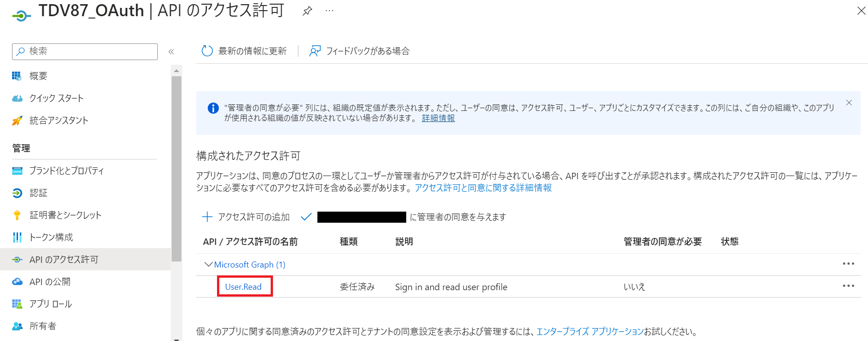Open the User.Read permission link
Screen dimensions: 868x341
pyautogui.click(x=243, y=287)
